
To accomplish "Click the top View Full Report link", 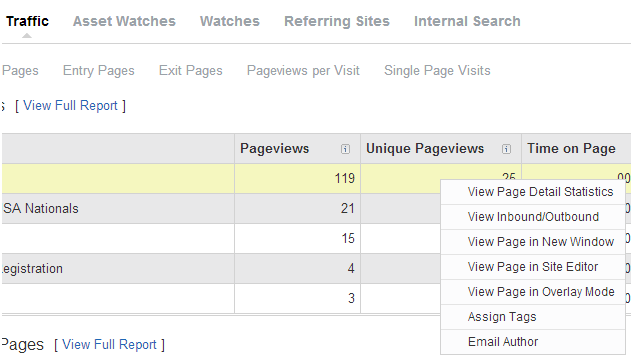I will pos(70,106).
